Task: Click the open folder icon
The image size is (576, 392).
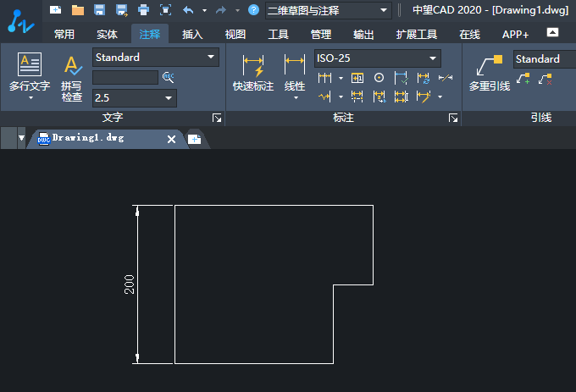Action: pyautogui.click(x=78, y=10)
